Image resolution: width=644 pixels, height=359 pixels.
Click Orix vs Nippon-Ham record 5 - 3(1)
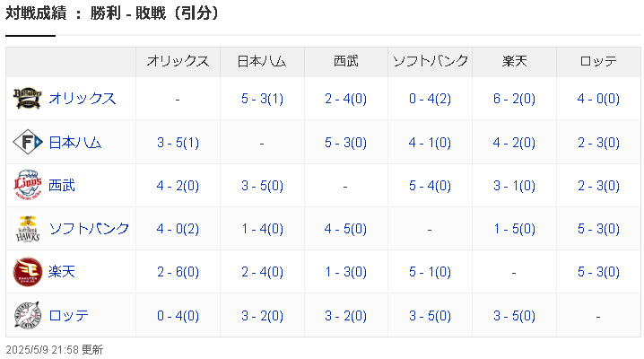[x=262, y=99]
